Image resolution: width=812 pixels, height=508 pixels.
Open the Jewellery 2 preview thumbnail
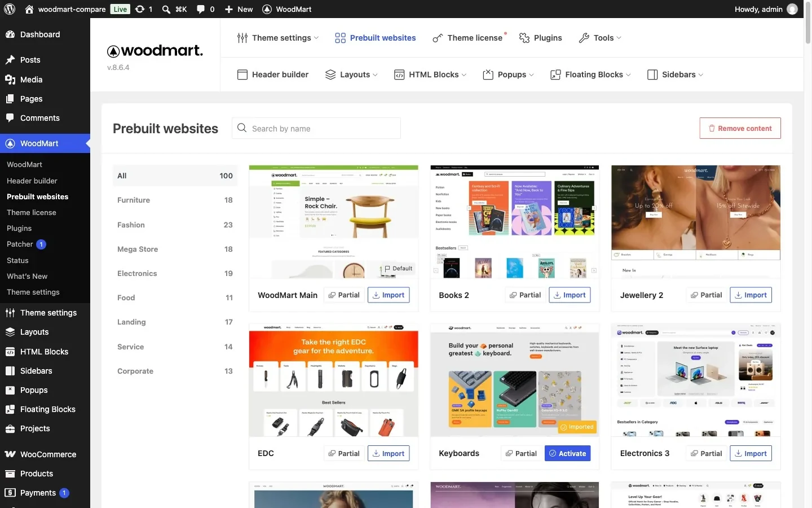point(696,222)
